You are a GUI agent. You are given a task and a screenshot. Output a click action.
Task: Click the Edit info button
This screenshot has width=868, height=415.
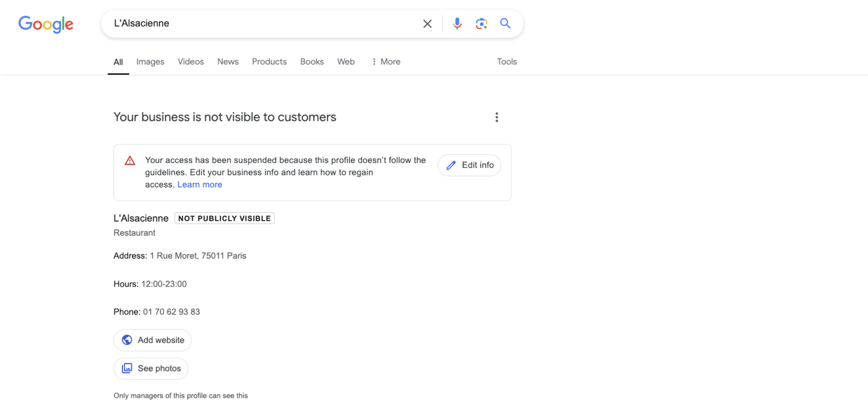pos(469,165)
